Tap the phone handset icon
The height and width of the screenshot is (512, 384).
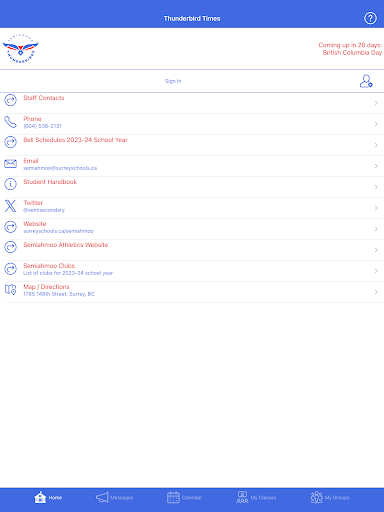click(x=10, y=122)
